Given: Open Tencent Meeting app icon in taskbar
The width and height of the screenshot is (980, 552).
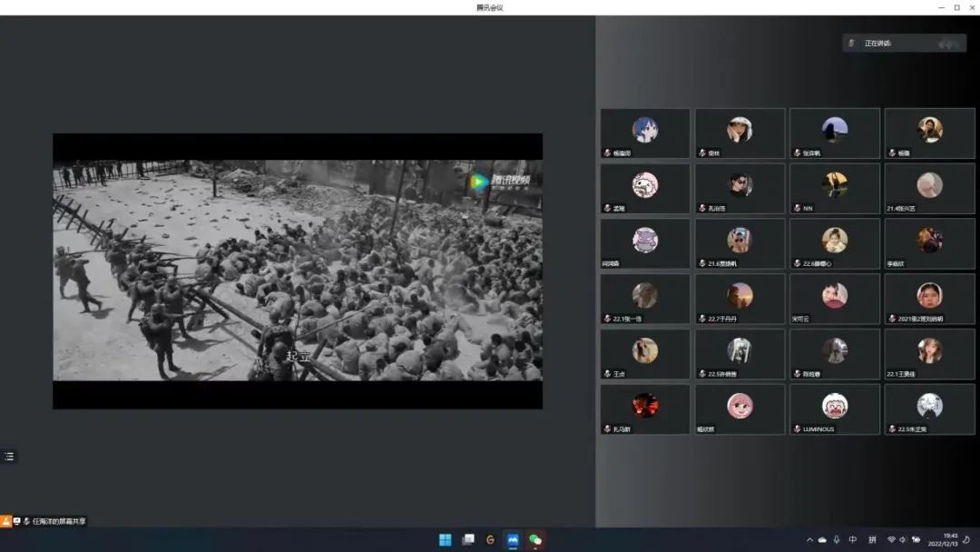Looking at the screenshot, I should pyautogui.click(x=513, y=539).
